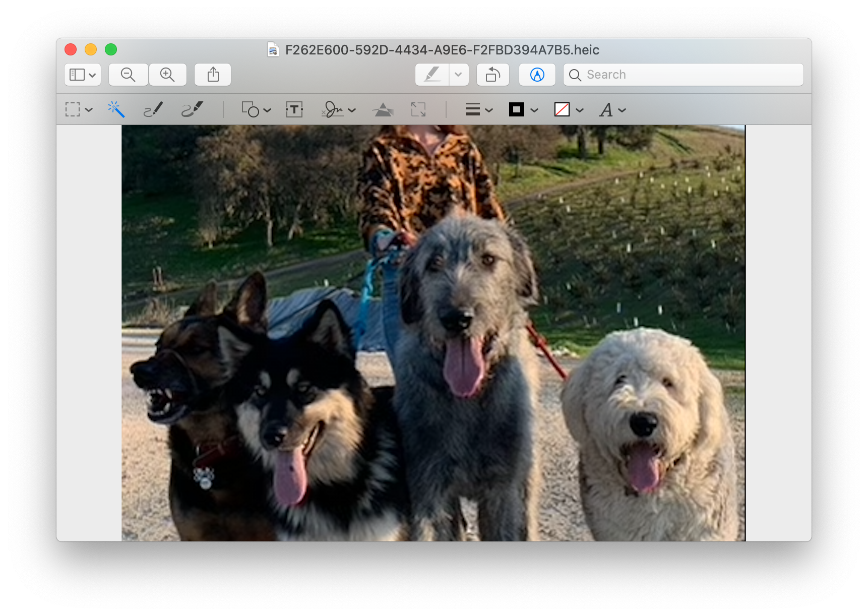Open Adjust Color prism tool

coord(383,109)
